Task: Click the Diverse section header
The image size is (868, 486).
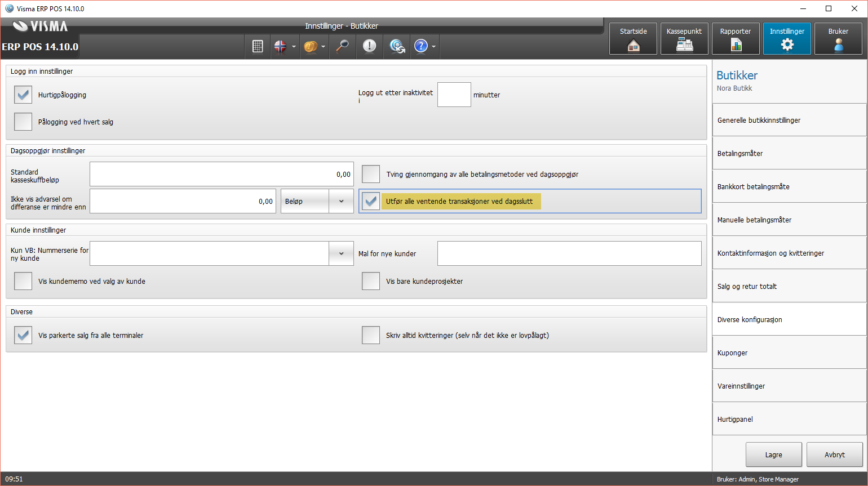Action: 21,312
